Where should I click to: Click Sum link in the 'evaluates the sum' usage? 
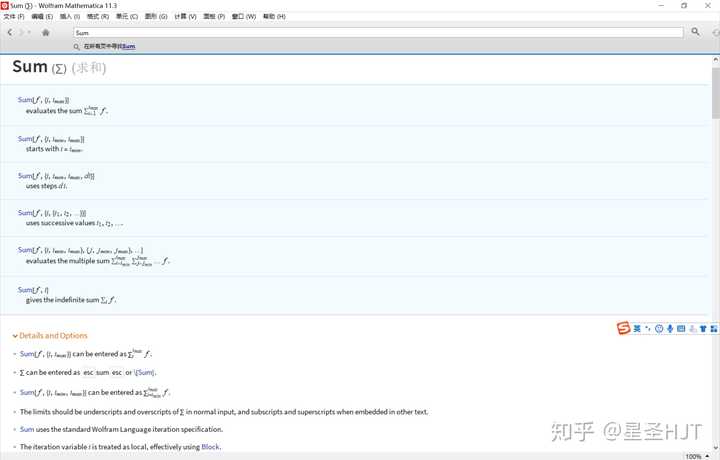(x=25, y=100)
